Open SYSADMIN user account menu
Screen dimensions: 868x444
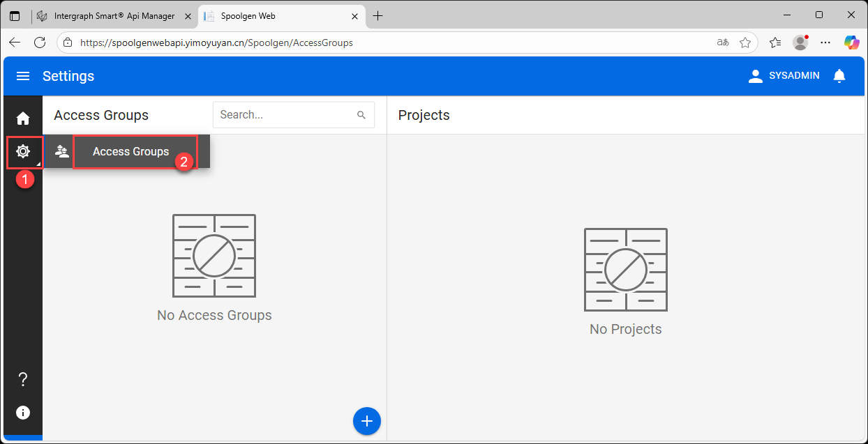pos(784,76)
